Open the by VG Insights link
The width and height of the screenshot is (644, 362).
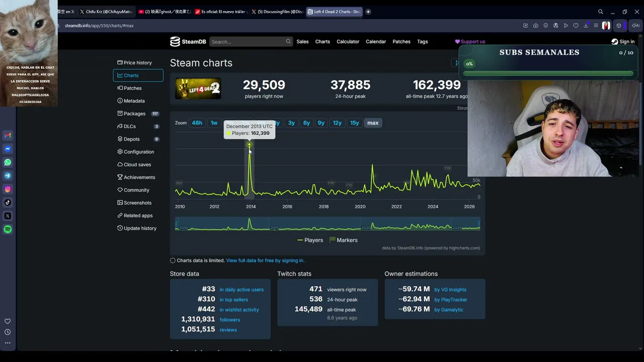(450, 290)
